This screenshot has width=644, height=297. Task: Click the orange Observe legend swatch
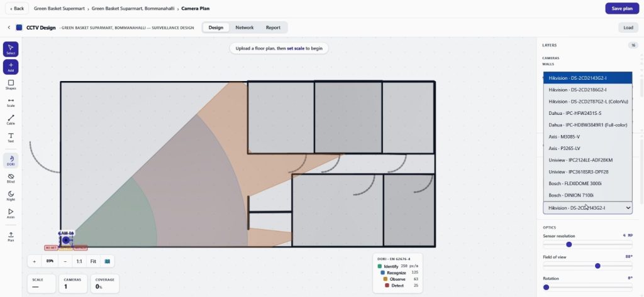(x=386, y=279)
